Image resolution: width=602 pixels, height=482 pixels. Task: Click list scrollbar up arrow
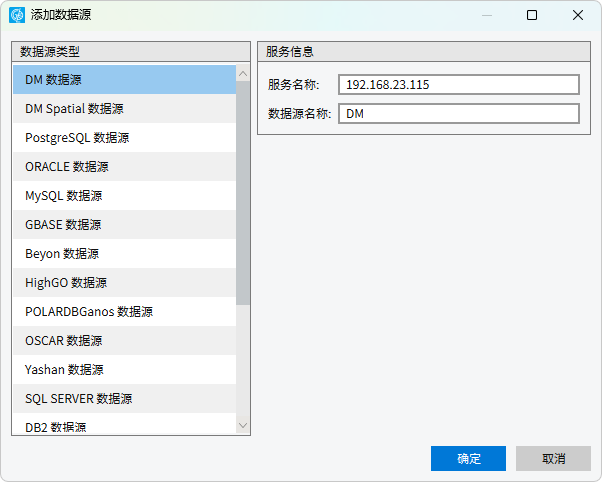(x=243, y=73)
